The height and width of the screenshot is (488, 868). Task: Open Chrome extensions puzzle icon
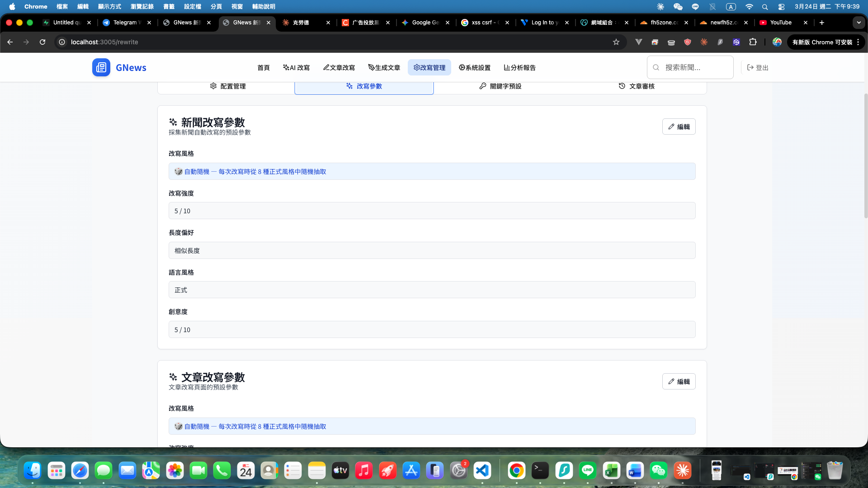753,42
